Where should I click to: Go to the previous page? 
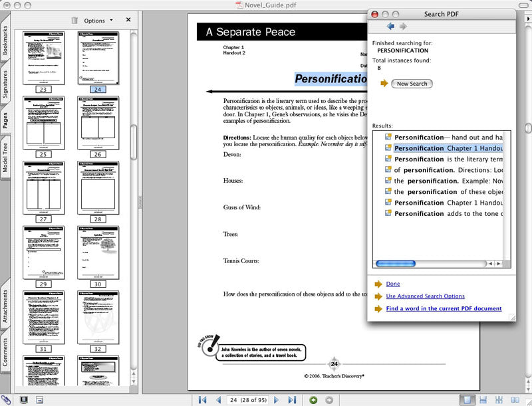click(217, 399)
